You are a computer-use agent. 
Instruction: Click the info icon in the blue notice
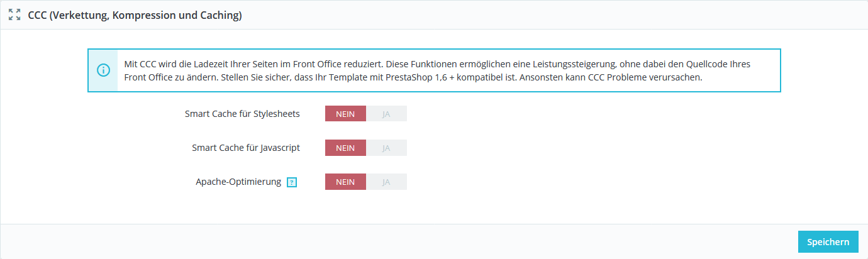pyautogui.click(x=103, y=70)
